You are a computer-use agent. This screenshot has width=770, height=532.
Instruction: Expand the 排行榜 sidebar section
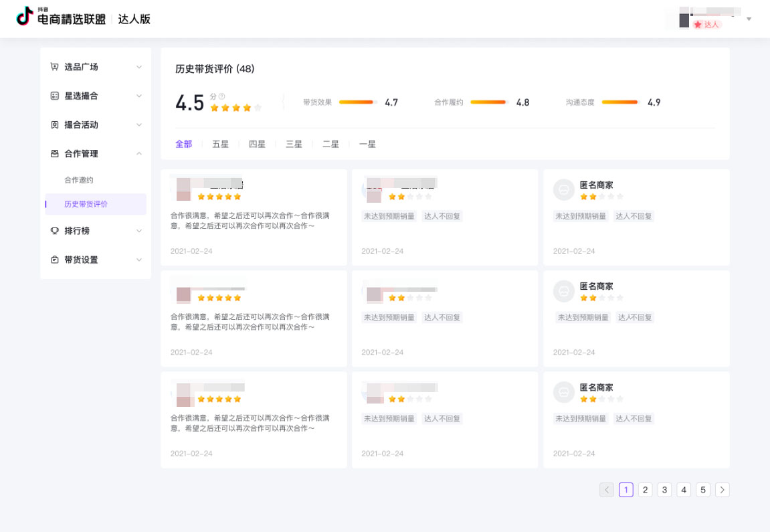(139, 230)
